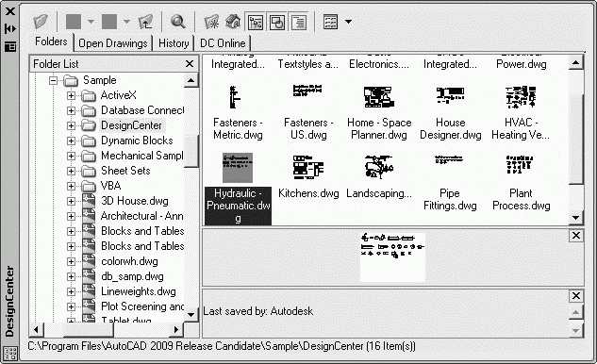597x364 pixels.
Task: Collapse the Sample folder node
Action: [x=54, y=80]
